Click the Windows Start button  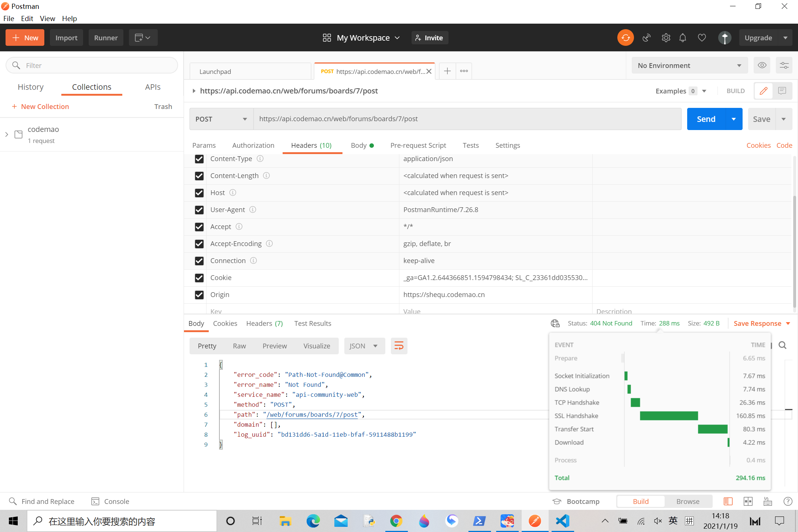coord(13,521)
